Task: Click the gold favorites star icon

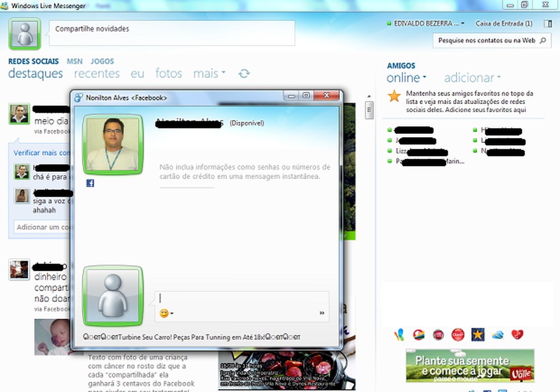Action: pos(394,96)
